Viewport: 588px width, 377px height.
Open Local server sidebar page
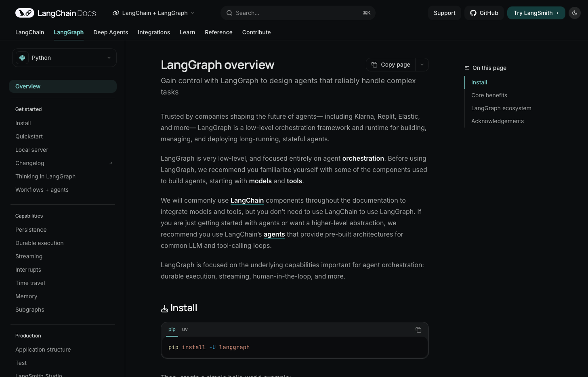32,150
